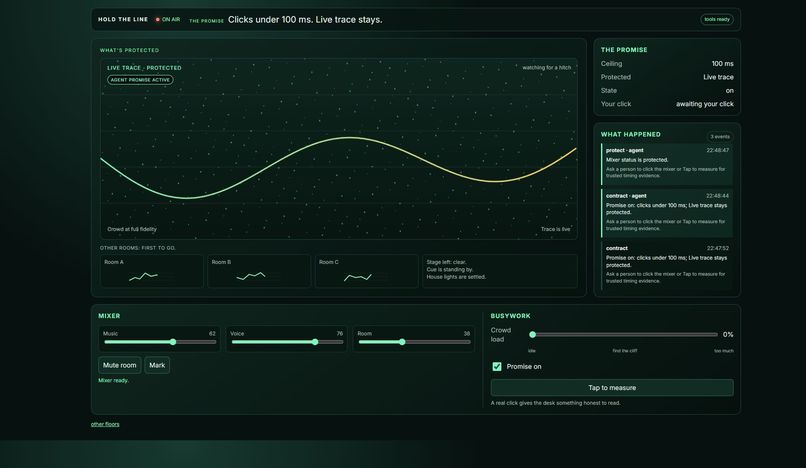Screen dimensions: 806x468
Task: Click the live trace waveform
Action: click(x=339, y=168)
